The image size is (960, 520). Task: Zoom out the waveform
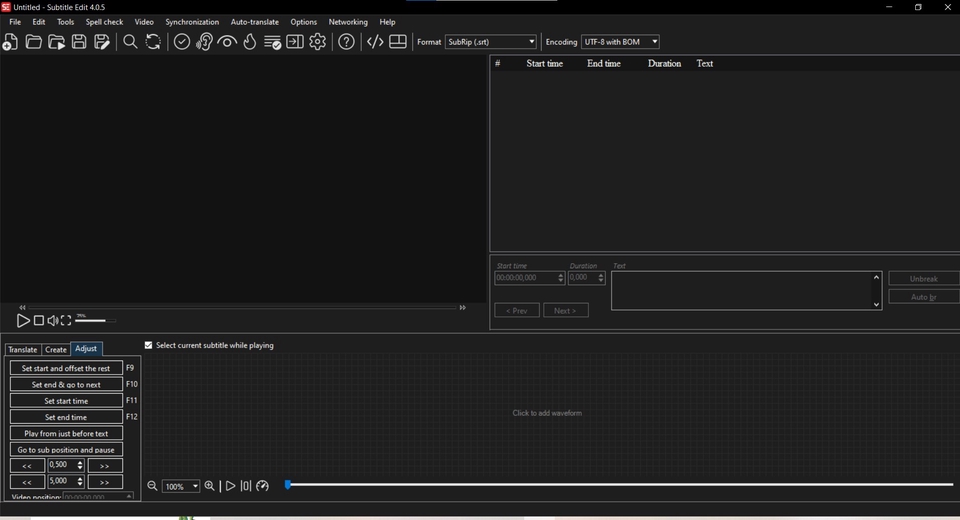pyautogui.click(x=152, y=486)
